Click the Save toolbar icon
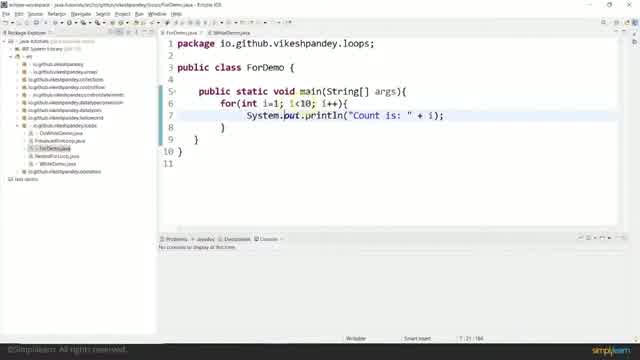This screenshot has width=640, height=360. click(x=19, y=22)
